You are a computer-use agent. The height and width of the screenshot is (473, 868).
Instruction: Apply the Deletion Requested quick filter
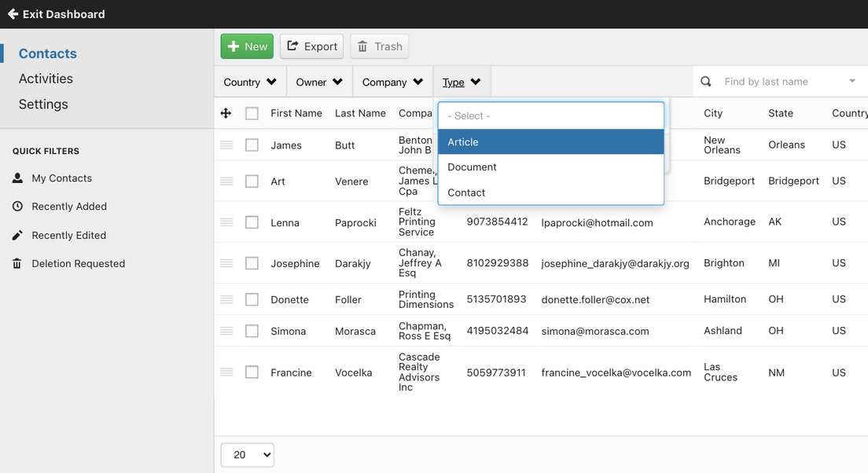[78, 263]
